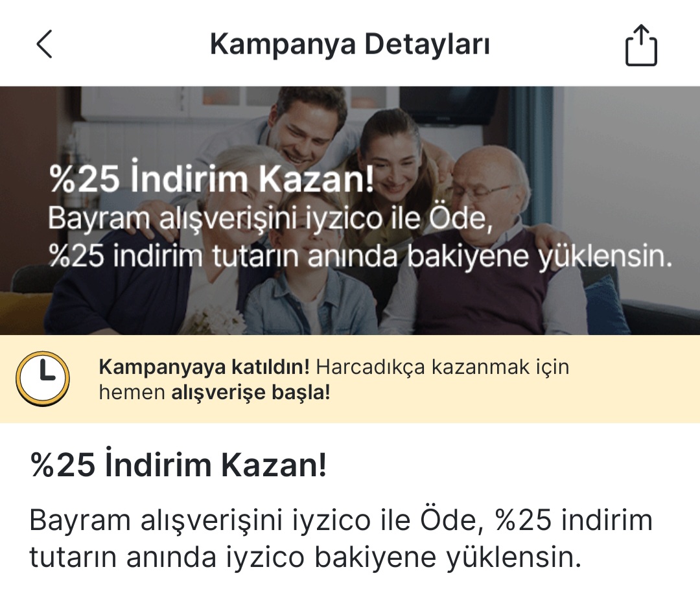Tap the Kampanya Detayları header title
The width and height of the screenshot is (700, 613).
pos(350,45)
